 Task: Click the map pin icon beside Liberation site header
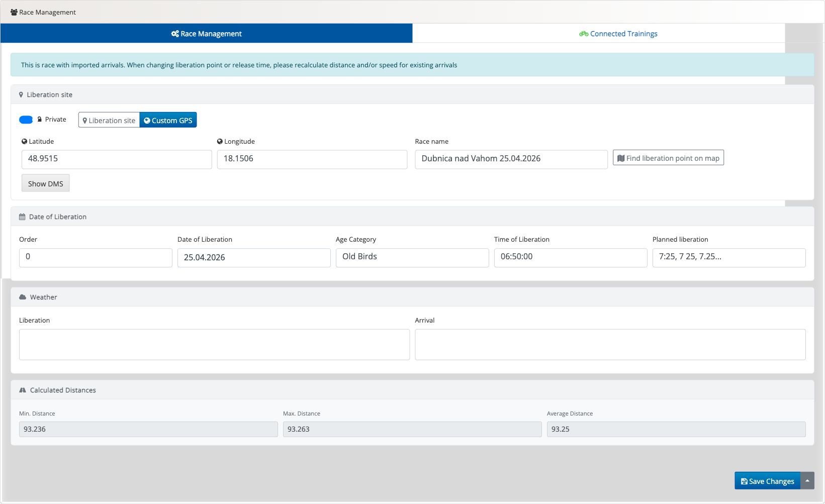(21, 94)
